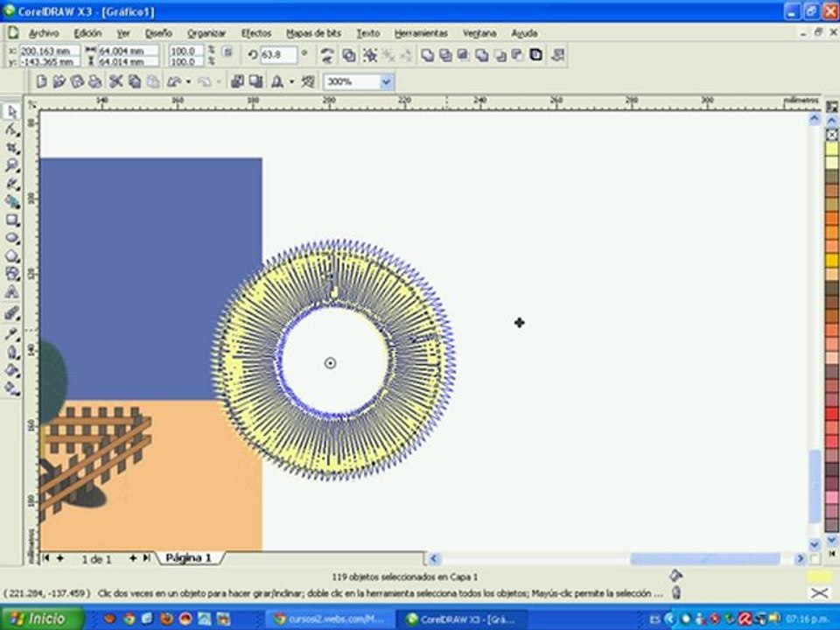Select the Smart Fill tool
Viewport: 840px width, 630px height.
point(11,202)
